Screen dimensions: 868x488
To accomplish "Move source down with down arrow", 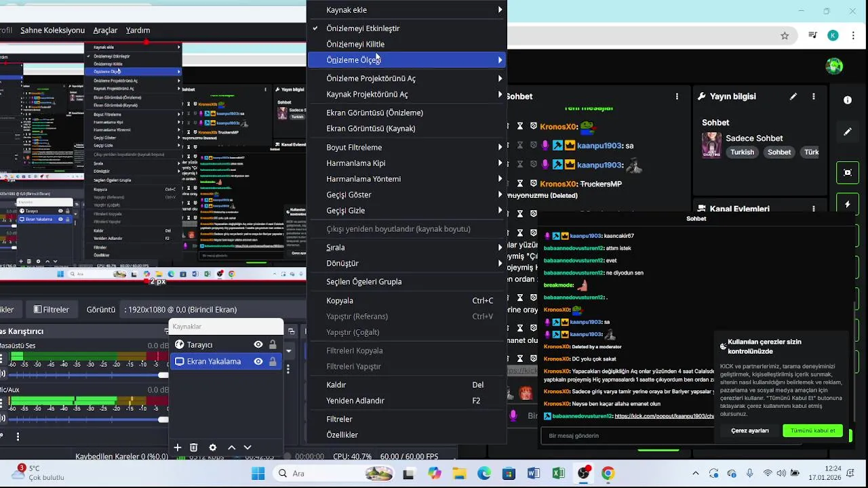I will tap(248, 447).
